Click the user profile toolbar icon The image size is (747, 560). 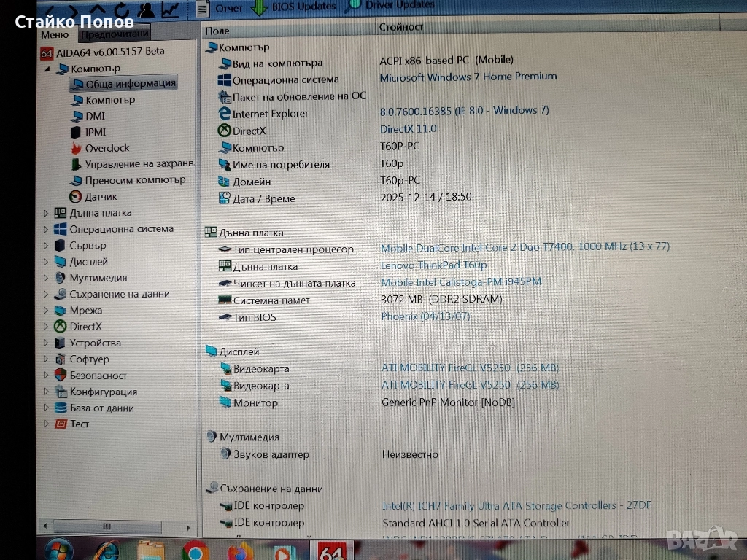pos(146,9)
